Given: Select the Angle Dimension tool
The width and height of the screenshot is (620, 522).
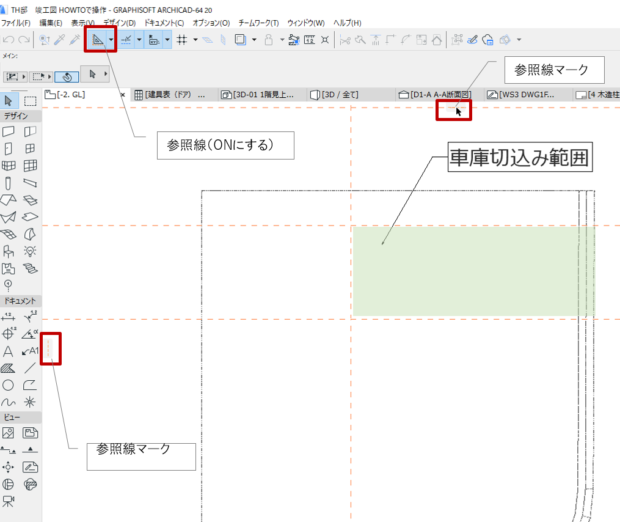Looking at the screenshot, I should (x=30, y=334).
